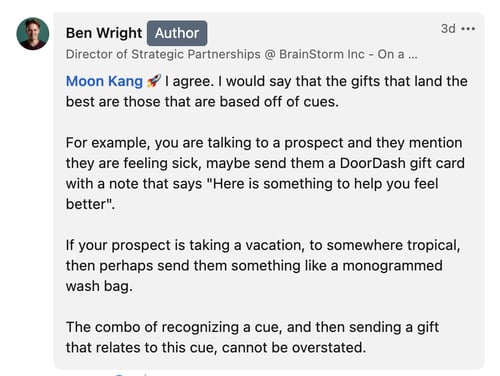
Task: Click the words "cannot be overstated"
Action: [294, 348]
